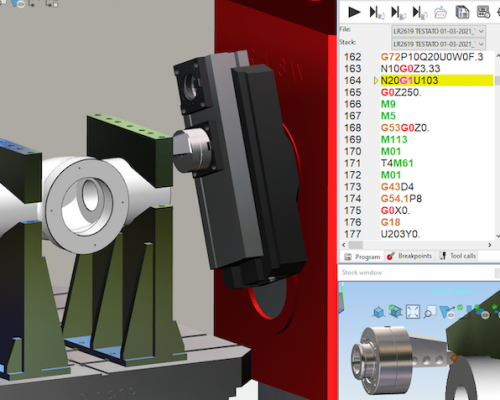
Task: Open the Breakpoints tab
Action: [410, 256]
